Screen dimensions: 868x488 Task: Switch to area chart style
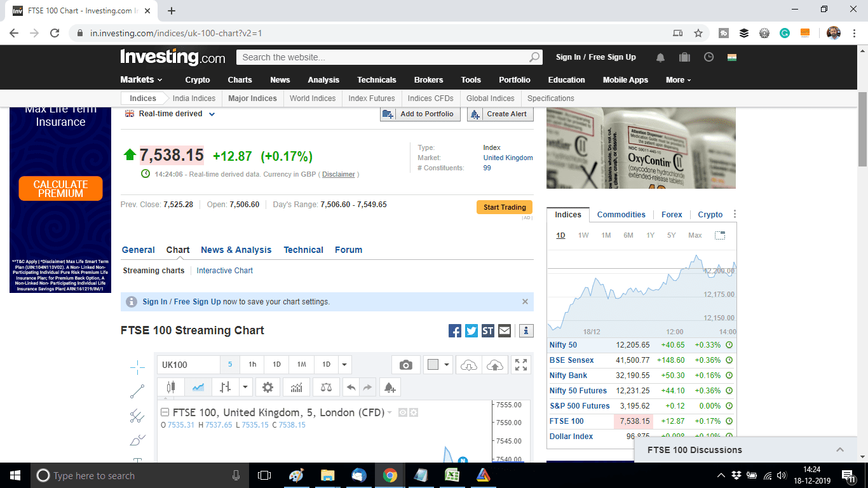coord(198,387)
